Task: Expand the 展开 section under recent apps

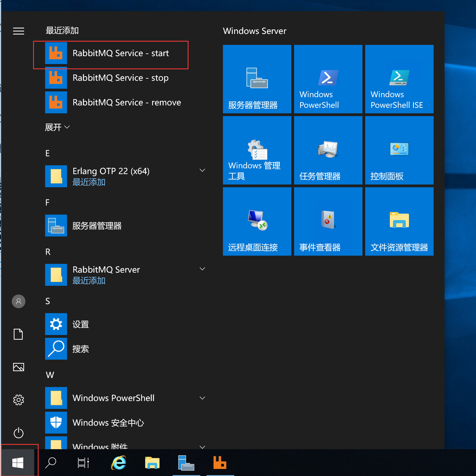Action: tap(57, 127)
